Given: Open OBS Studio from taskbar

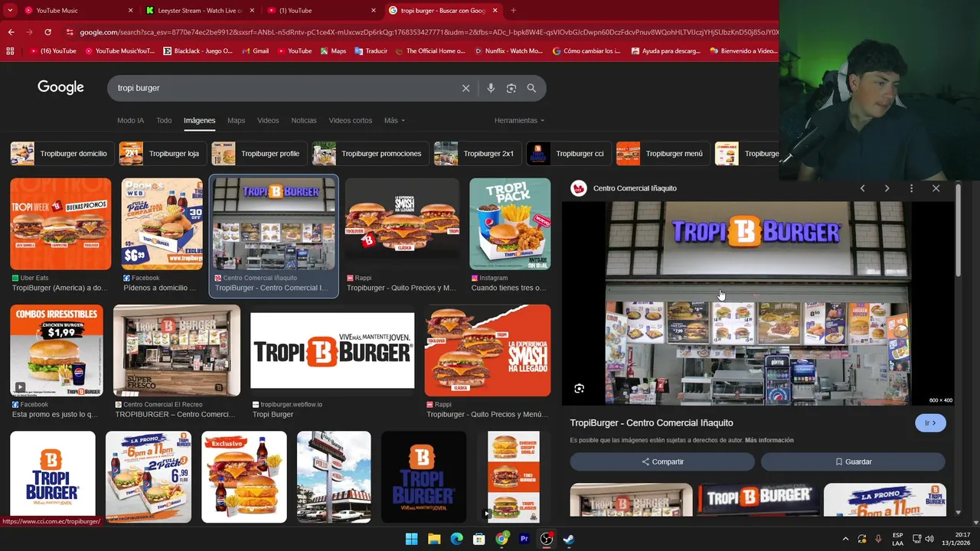Looking at the screenshot, I should click(x=547, y=539).
